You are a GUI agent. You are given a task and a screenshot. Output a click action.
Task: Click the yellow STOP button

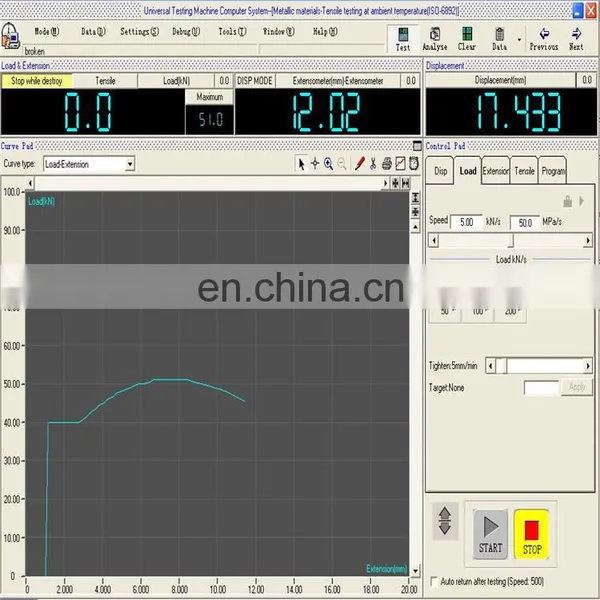(x=532, y=534)
